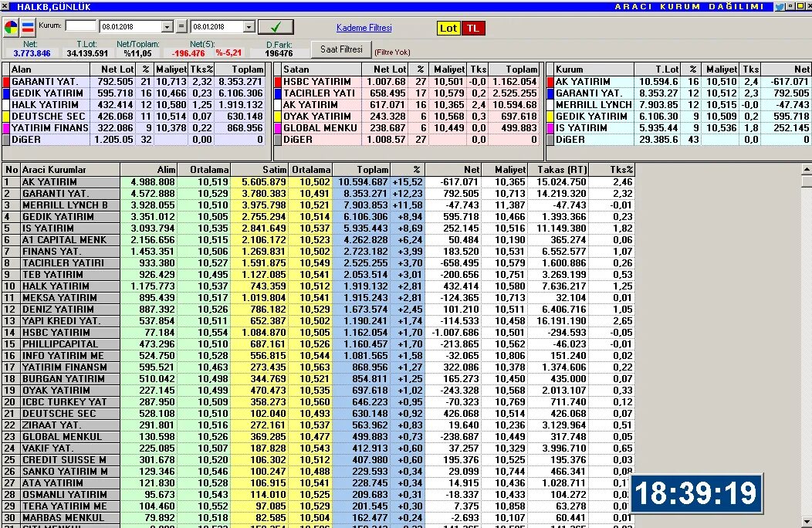This screenshot has height=528, width=812.
Task: Click the magenta swatch beside YATIRIM FINANS
Action: click(6, 128)
